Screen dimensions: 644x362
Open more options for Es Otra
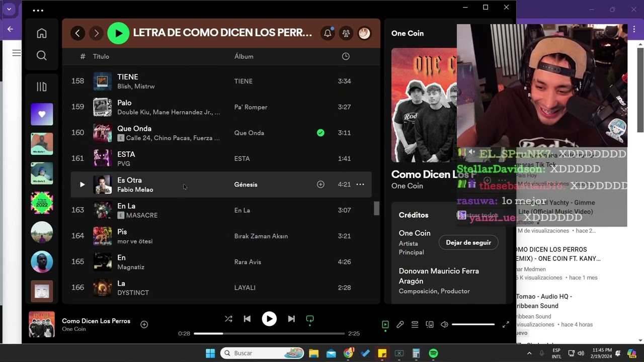pos(360,185)
